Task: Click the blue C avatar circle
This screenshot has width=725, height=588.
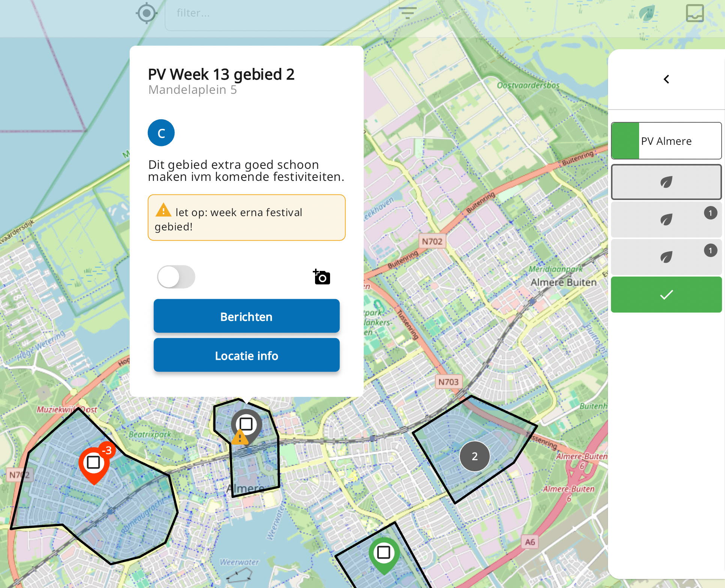Action: point(161,133)
